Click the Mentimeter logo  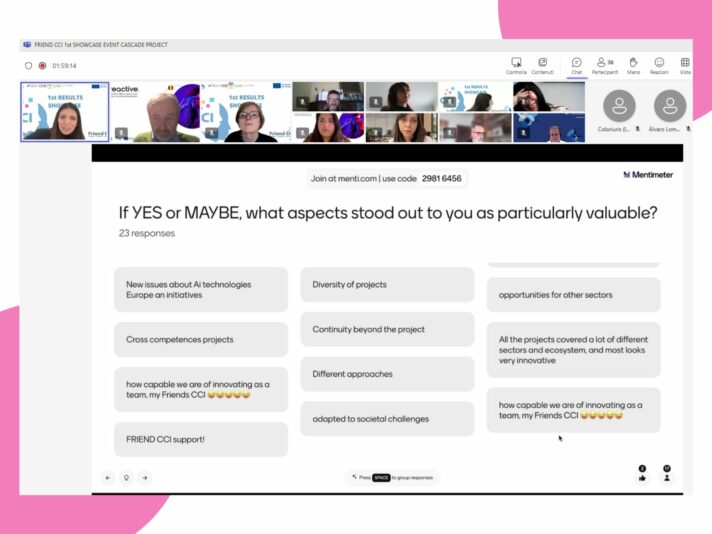[647, 174]
